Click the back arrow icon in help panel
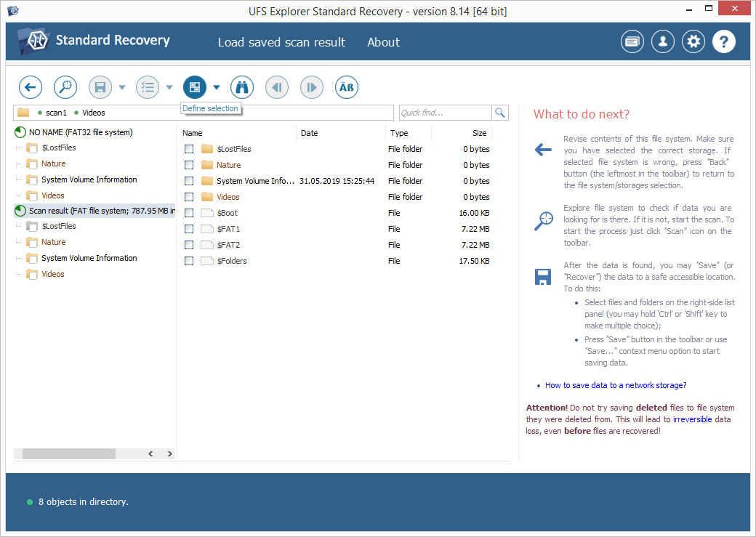 pyautogui.click(x=544, y=150)
